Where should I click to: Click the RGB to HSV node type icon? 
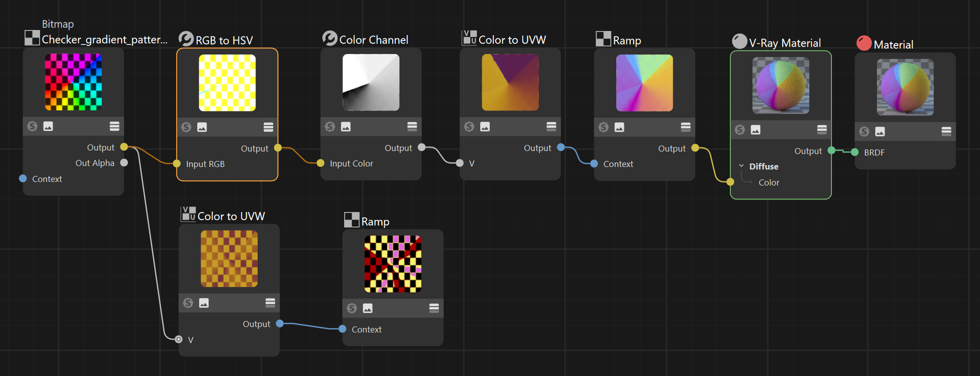pyautogui.click(x=186, y=39)
